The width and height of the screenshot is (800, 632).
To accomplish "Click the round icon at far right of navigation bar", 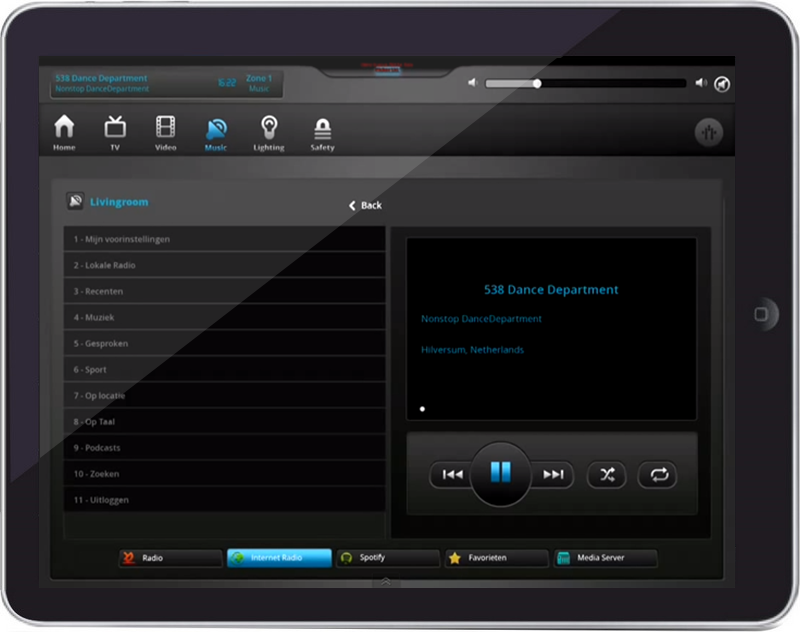I will pos(708,132).
